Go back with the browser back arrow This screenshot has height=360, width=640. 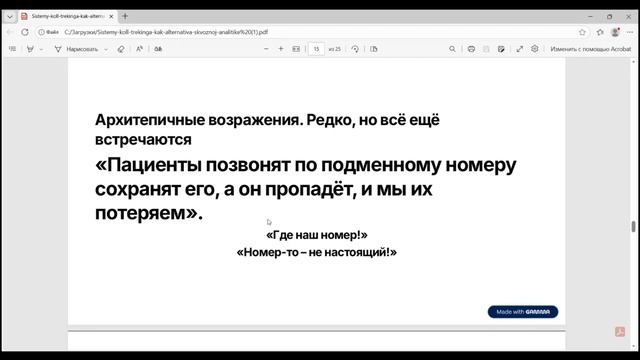(10, 32)
